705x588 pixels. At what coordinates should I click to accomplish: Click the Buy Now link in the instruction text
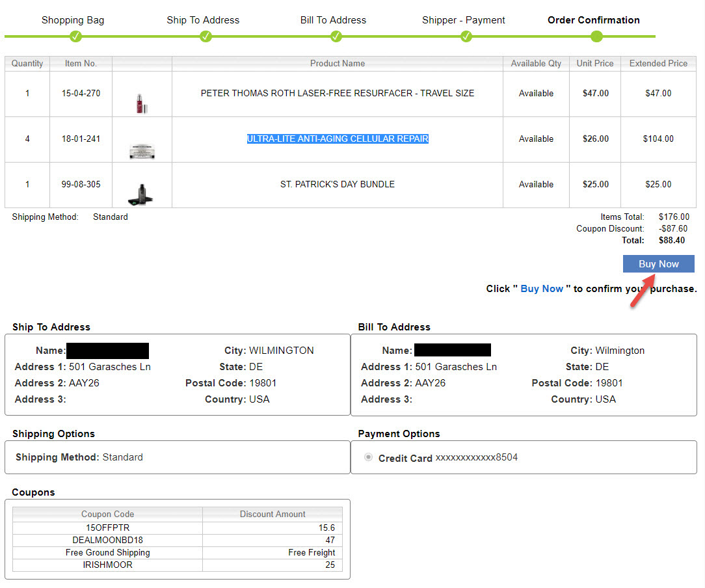541,289
